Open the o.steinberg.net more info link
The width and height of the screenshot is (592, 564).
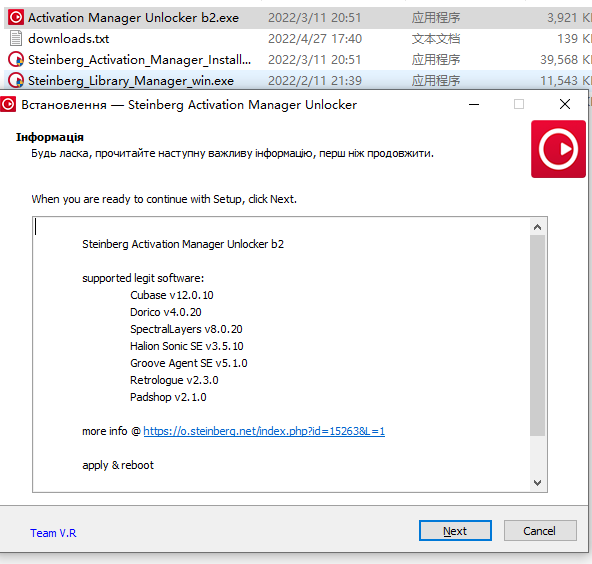(x=264, y=431)
